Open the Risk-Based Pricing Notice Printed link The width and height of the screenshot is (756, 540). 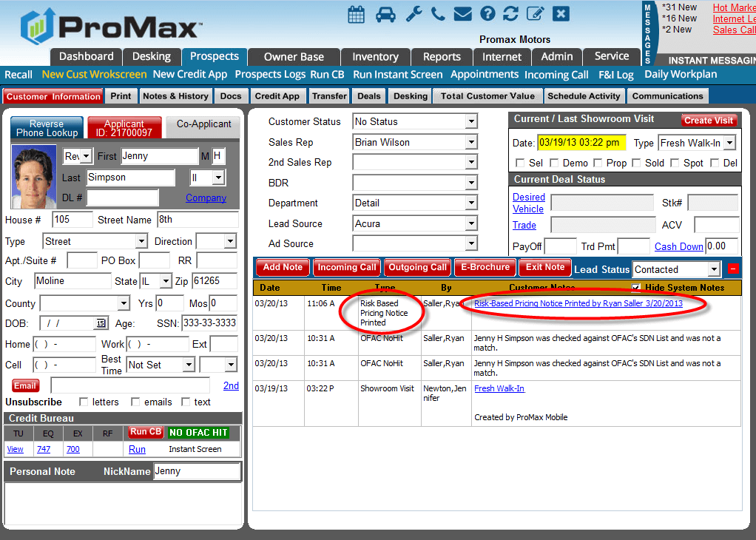[578, 303]
